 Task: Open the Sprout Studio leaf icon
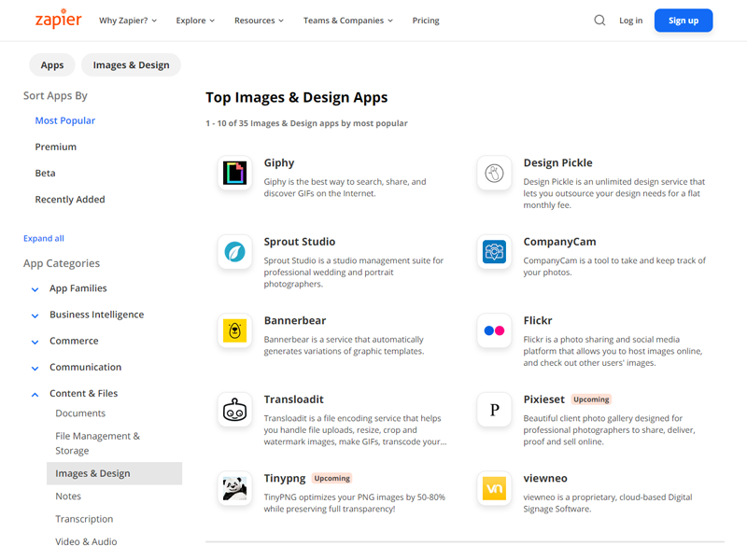pyautogui.click(x=235, y=252)
